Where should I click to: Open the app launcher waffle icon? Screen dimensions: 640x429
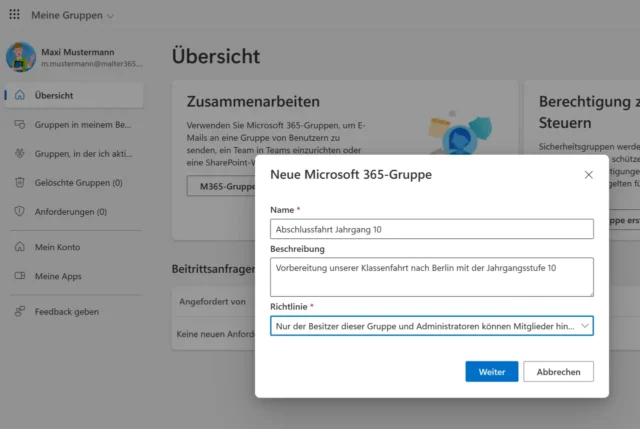click(x=13, y=16)
